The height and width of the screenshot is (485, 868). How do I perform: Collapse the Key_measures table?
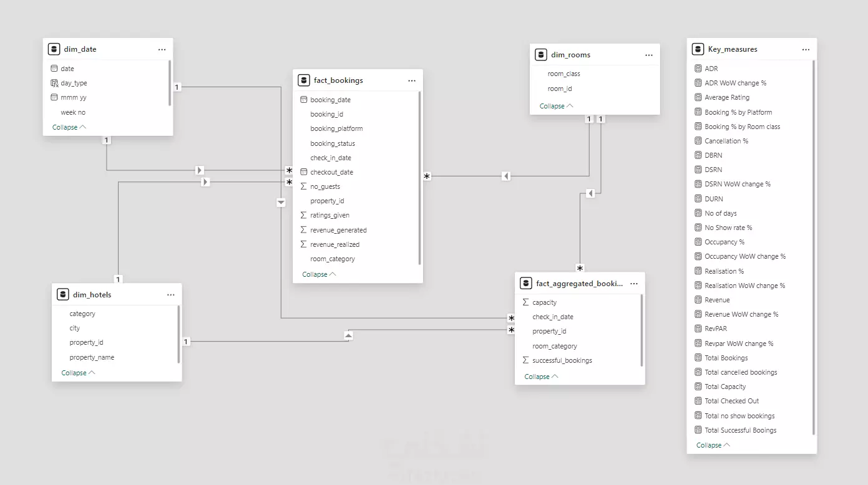(x=713, y=445)
